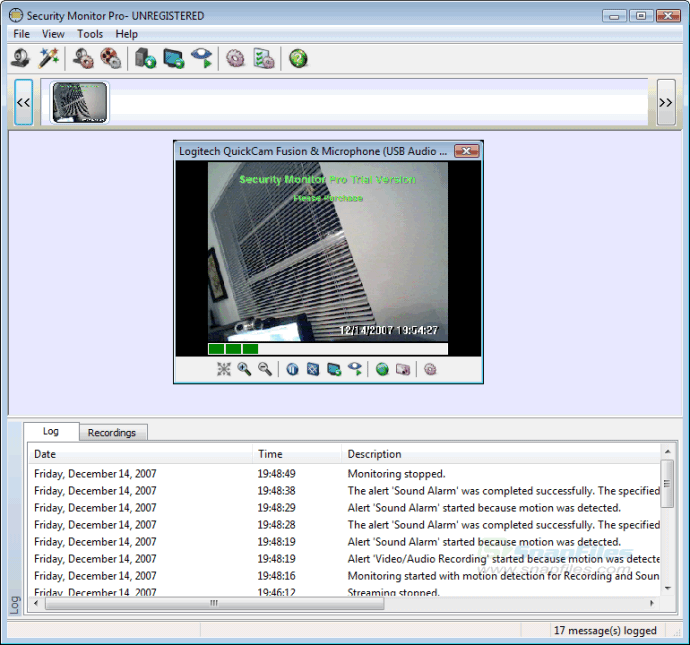
Task: Open the Tools menu
Action: [x=90, y=34]
